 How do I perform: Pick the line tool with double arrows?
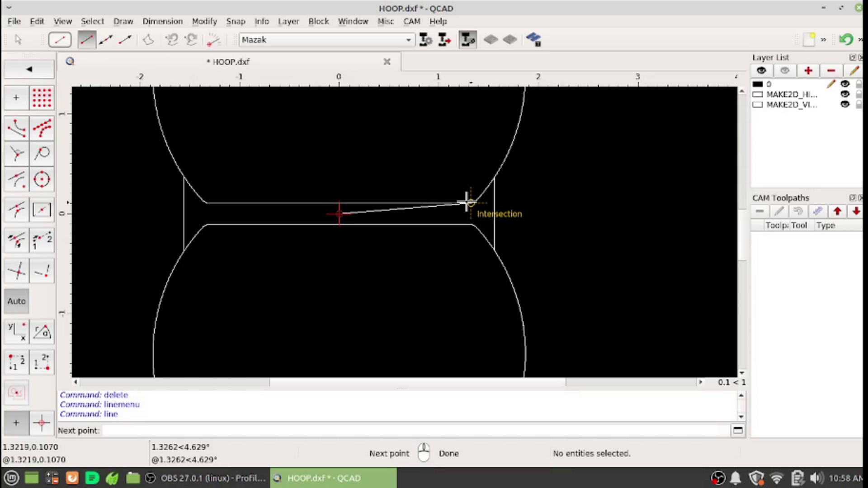pyautogui.click(x=106, y=40)
